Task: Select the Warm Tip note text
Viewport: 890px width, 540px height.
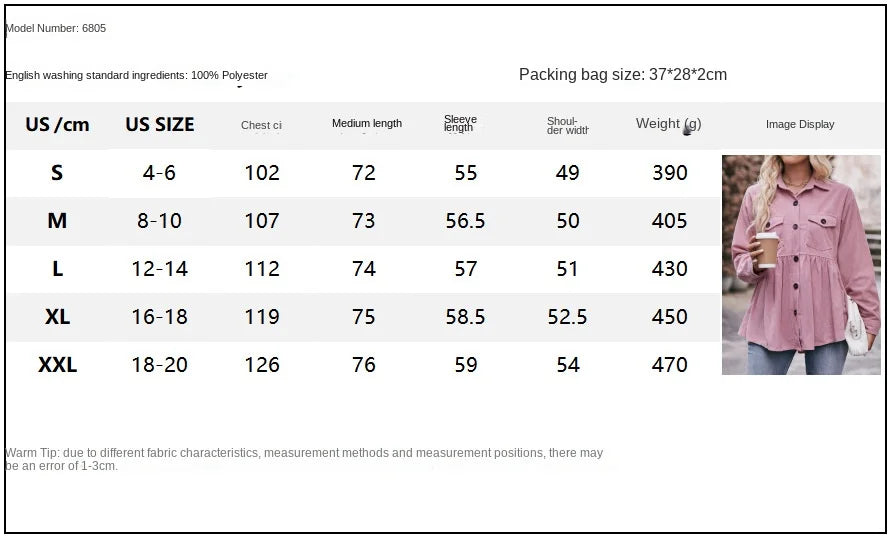Action: 304,459
